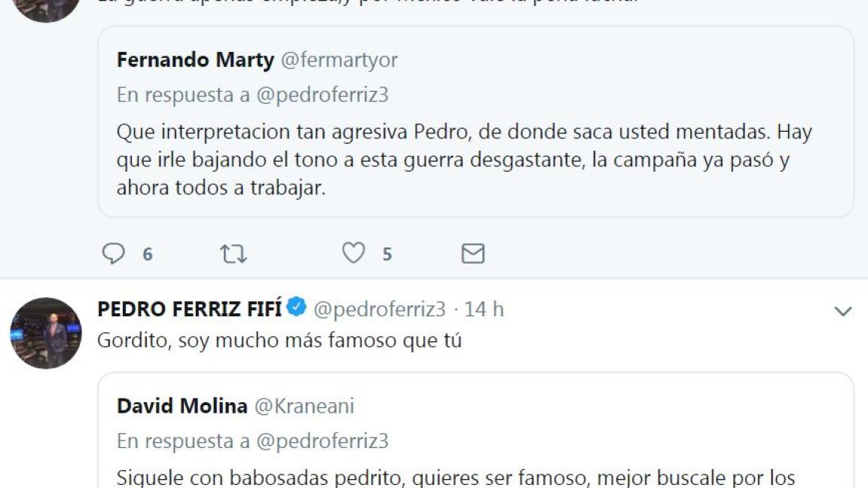Select the direct message envelope icon

tap(474, 254)
